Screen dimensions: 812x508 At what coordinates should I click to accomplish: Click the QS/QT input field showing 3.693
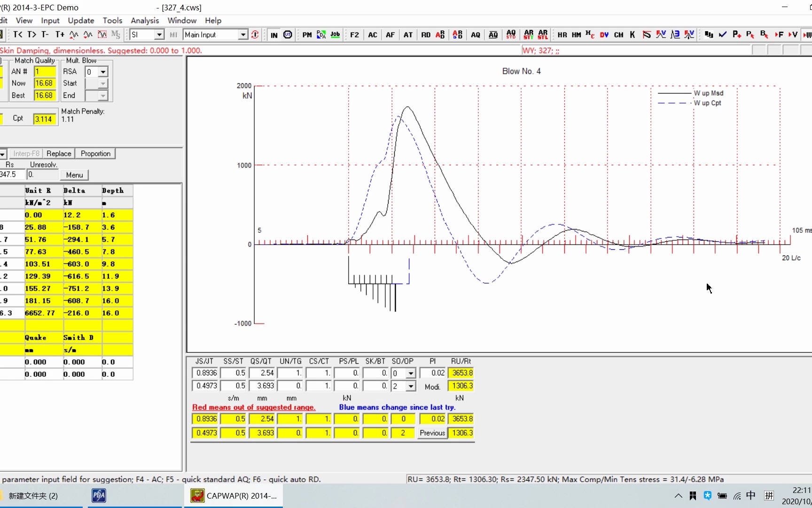pos(262,386)
